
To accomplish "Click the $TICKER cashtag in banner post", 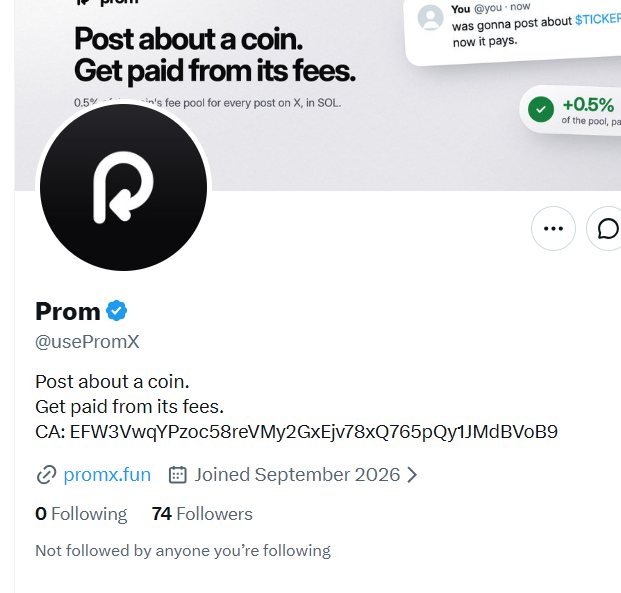I will coord(598,19).
